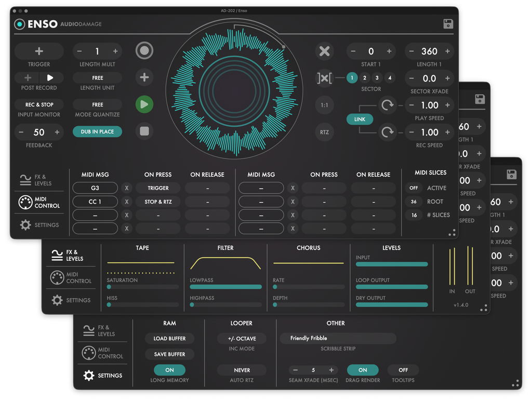532x399 pixels.
Task: Toggle Drag Render ON switch
Action: tap(363, 370)
